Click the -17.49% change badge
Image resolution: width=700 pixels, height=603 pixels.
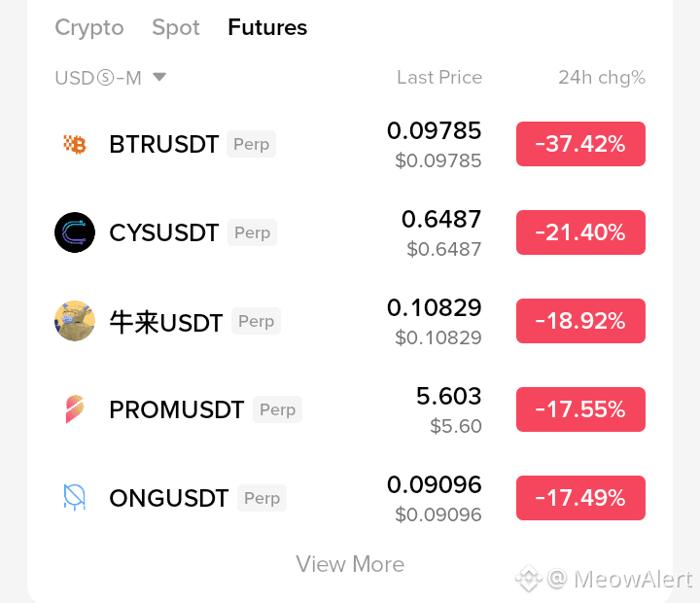(580, 498)
